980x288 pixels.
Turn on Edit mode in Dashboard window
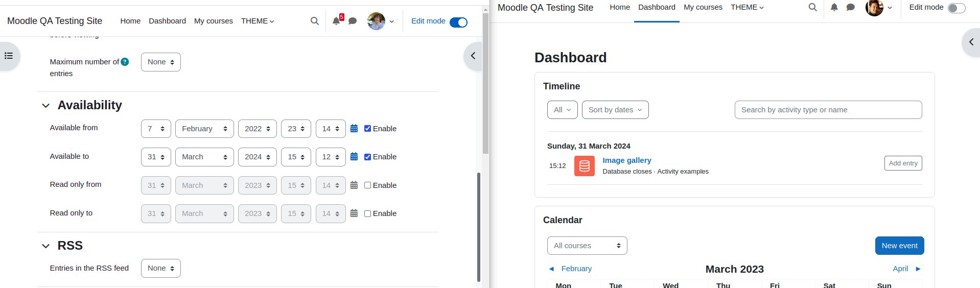(956, 8)
